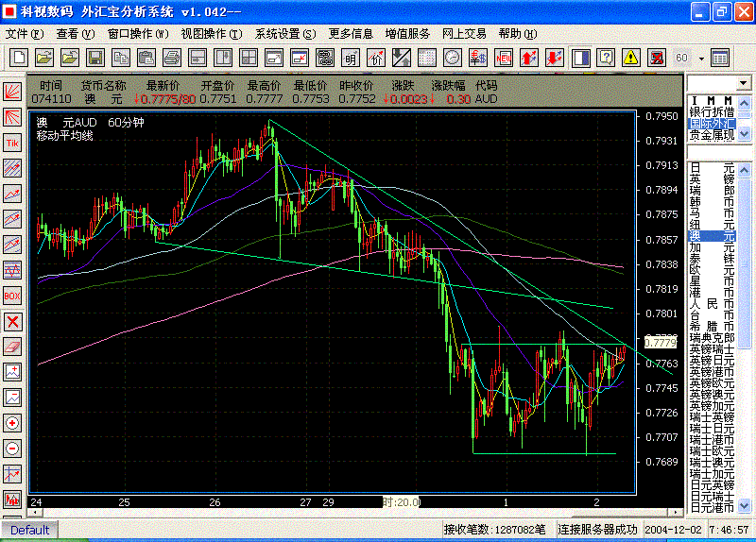Open the 增值服务 menu
The image size is (756, 542).
coord(407,34)
